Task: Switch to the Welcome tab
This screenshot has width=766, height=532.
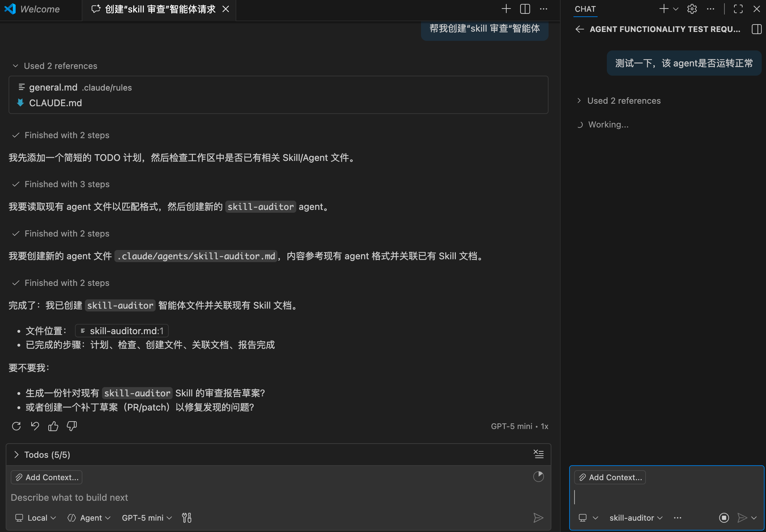Action: coord(40,9)
